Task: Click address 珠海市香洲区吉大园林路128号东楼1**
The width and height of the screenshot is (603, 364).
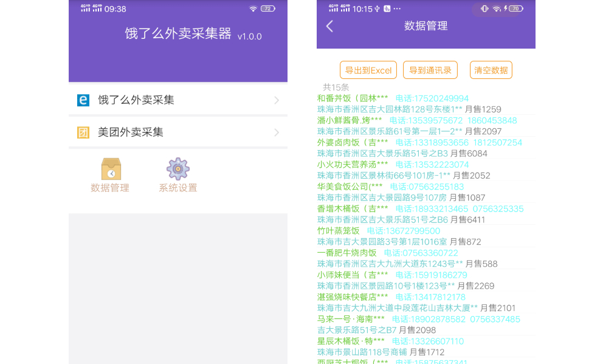Action: [390, 109]
